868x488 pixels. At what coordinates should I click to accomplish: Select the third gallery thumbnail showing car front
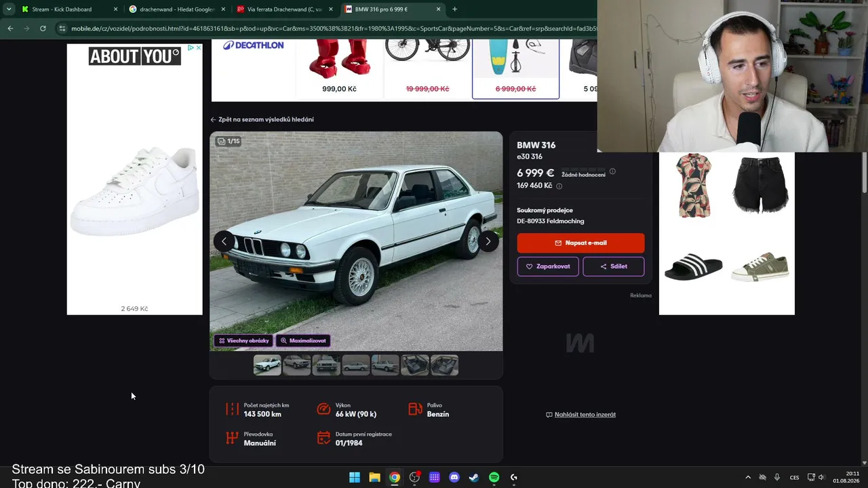tap(326, 365)
